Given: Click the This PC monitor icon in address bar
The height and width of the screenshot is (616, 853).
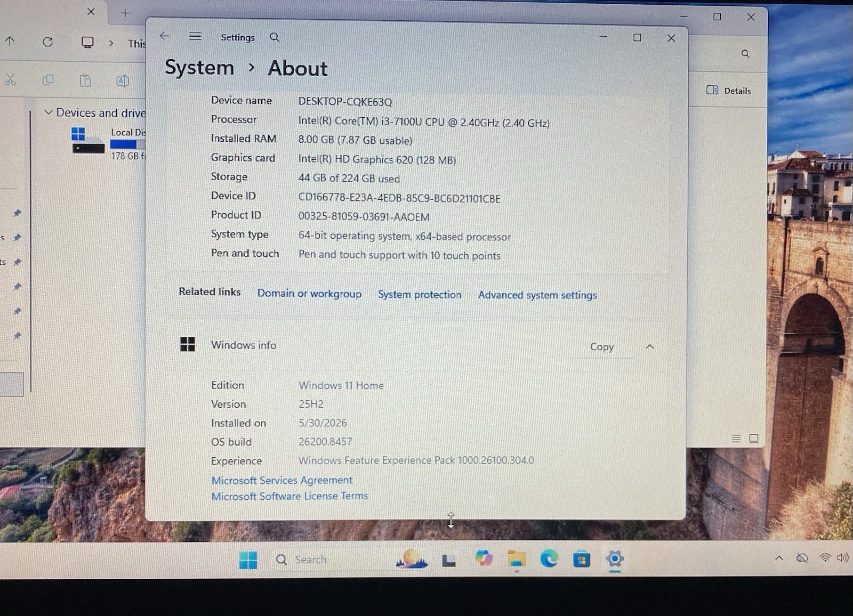Looking at the screenshot, I should (87, 42).
